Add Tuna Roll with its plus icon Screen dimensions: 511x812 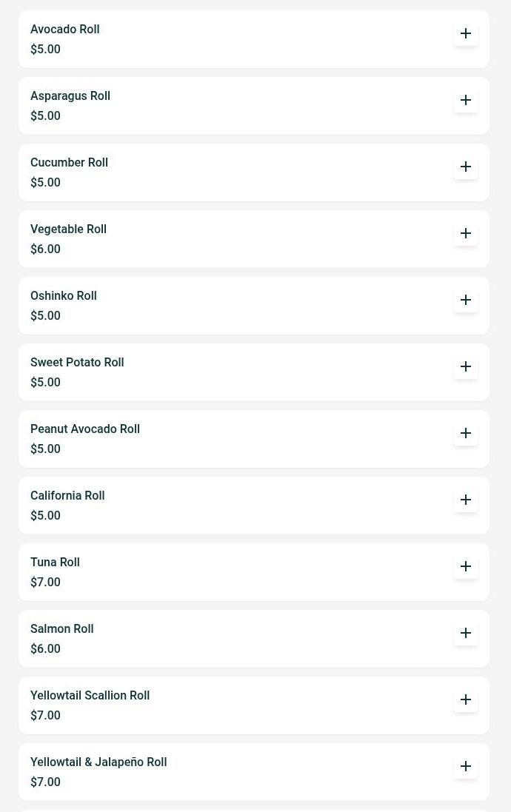tap(466, 566)
